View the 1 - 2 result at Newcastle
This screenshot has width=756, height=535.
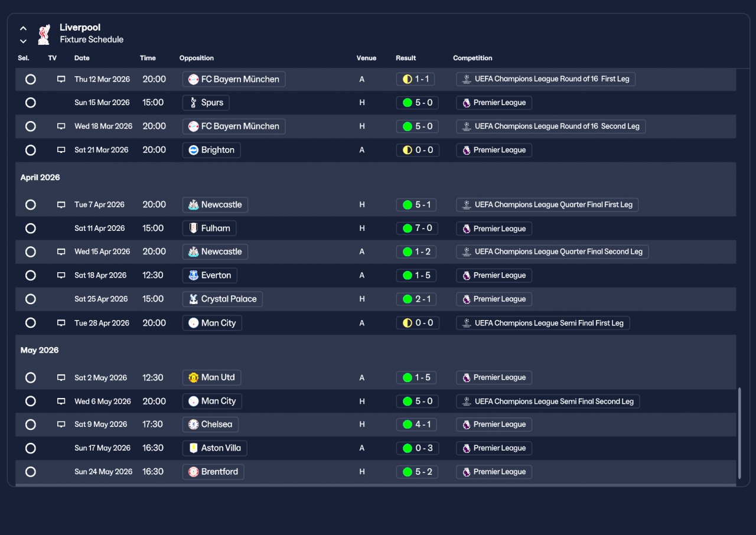(x=417, y=252)
